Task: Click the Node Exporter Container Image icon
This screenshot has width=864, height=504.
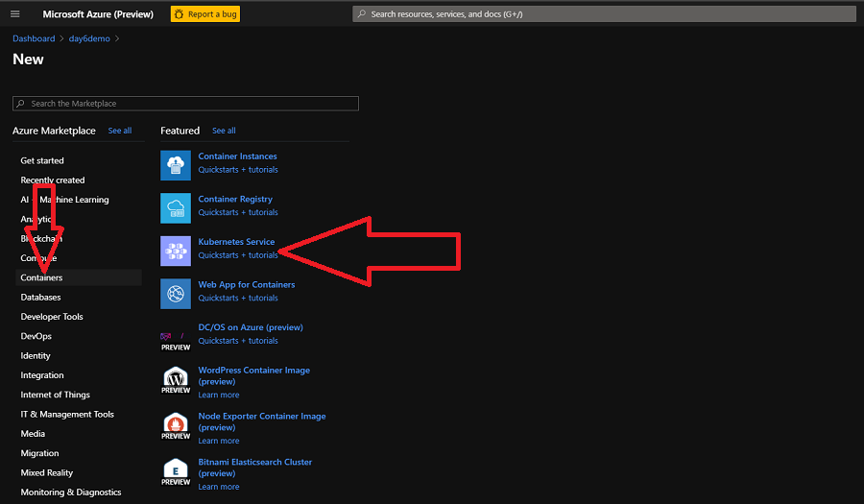Action: pos(176,426)
